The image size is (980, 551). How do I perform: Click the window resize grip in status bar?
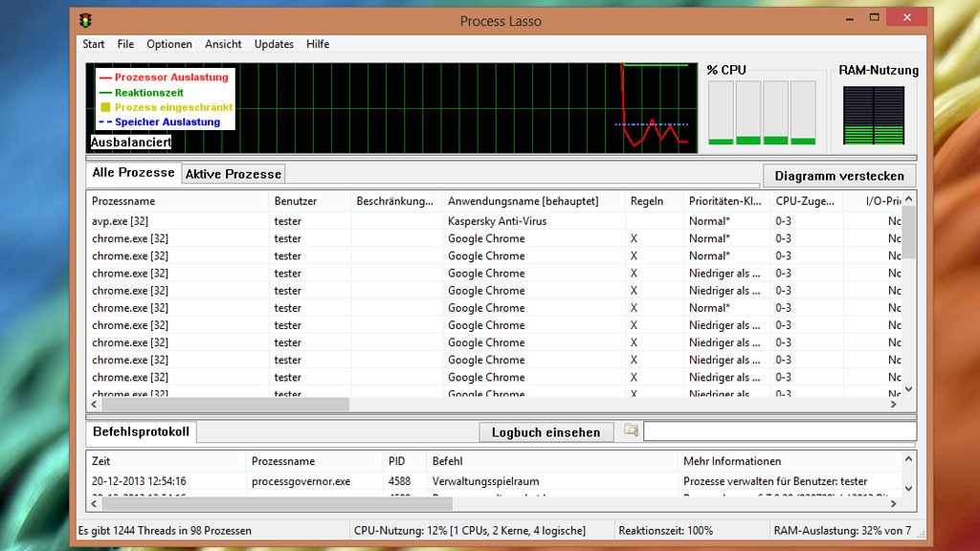coord(921,534)
